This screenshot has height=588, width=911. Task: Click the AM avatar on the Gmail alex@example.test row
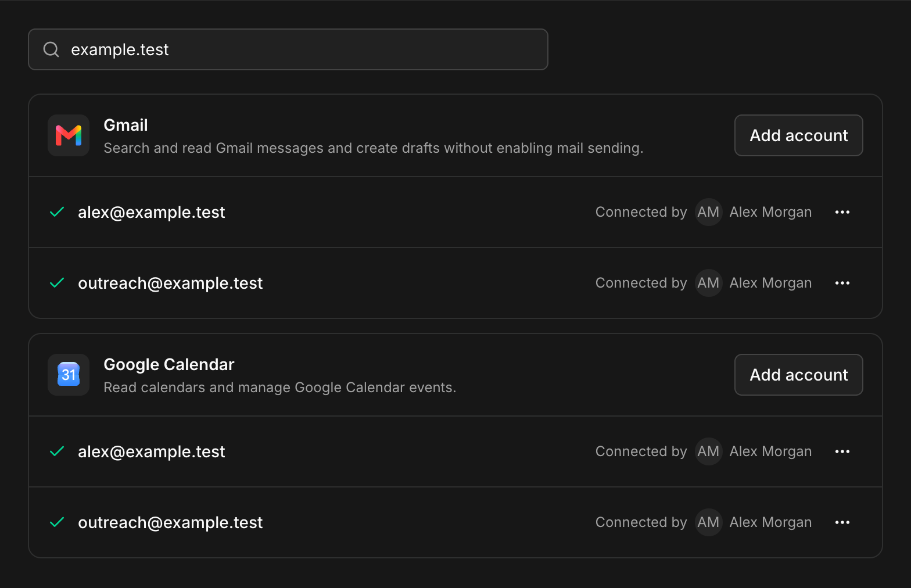[x=708, y=212]
